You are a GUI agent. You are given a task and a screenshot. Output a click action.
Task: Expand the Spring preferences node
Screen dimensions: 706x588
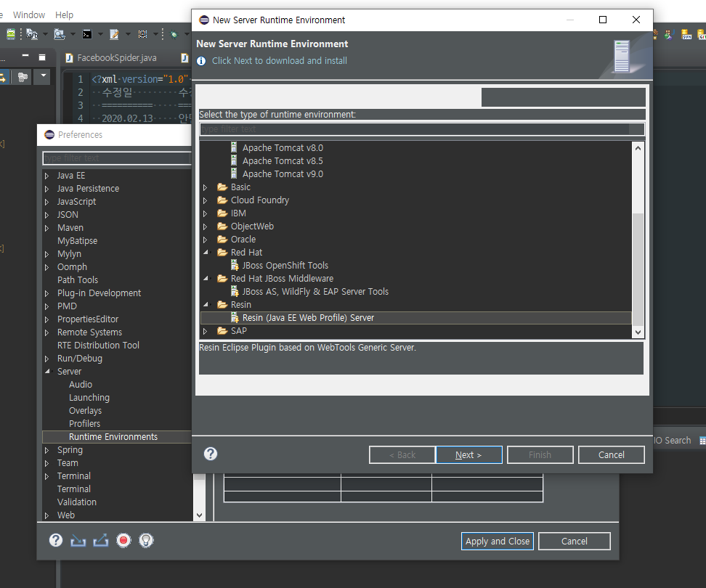point(47,450)
